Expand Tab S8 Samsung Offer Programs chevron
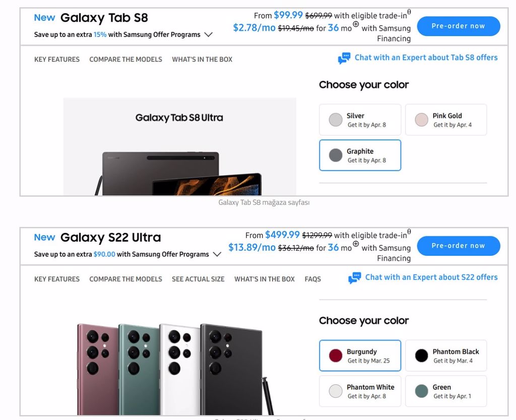Image resolution: width=516 pixels, height=420 pixels. click(208, 35)
